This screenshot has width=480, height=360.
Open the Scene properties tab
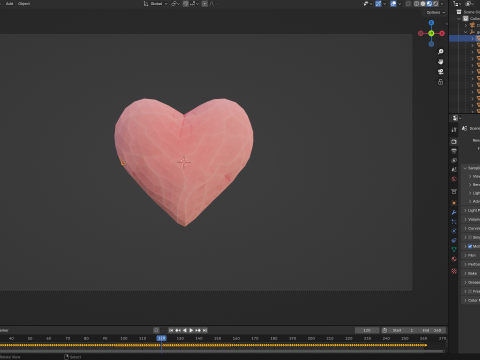pyautogui.click(x=454, y=170)
